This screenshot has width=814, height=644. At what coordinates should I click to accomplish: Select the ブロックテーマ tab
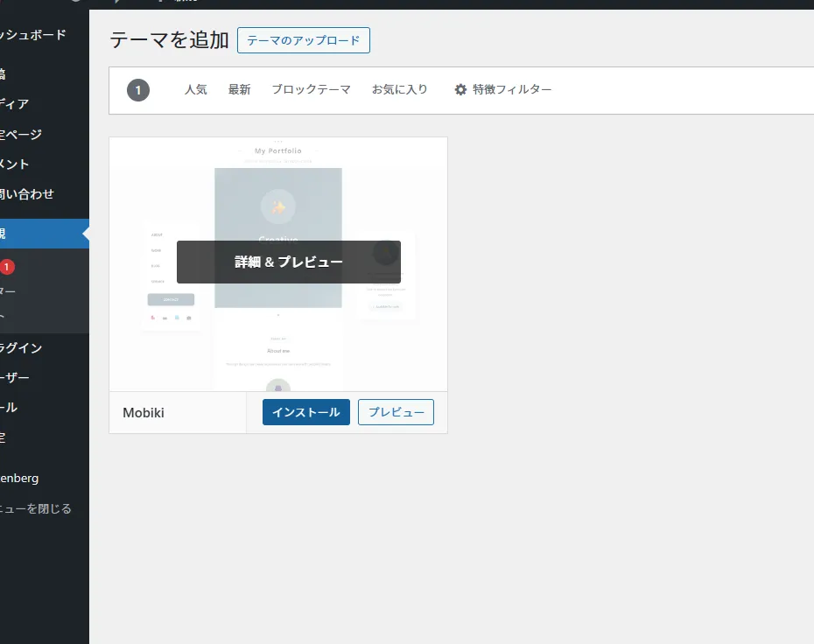(311, 90)
